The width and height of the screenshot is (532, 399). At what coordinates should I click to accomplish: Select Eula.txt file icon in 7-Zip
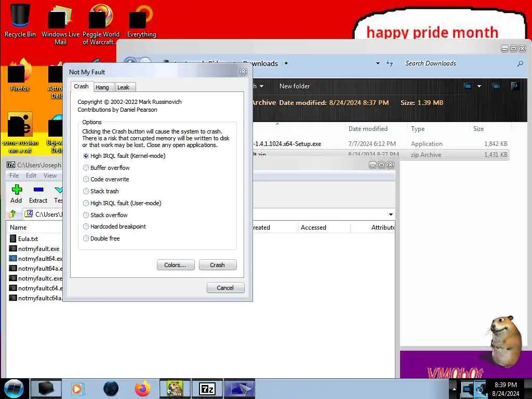click(x=13, y=239)
